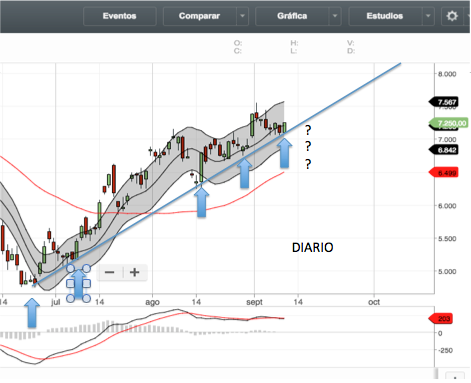Click the Comparar button

point(199,16)
